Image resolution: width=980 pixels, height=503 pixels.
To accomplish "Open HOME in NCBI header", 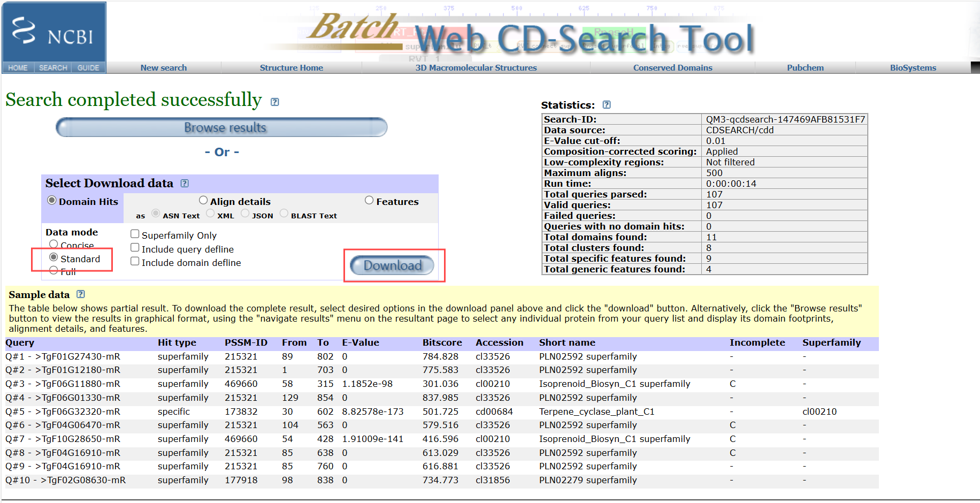I will [x=18, y=68].
